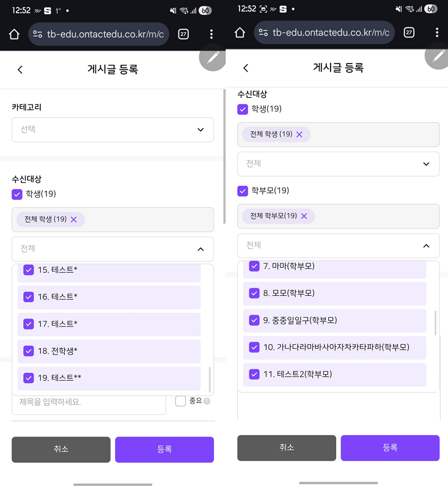Click the help icon beside 중요

(207, 402)
